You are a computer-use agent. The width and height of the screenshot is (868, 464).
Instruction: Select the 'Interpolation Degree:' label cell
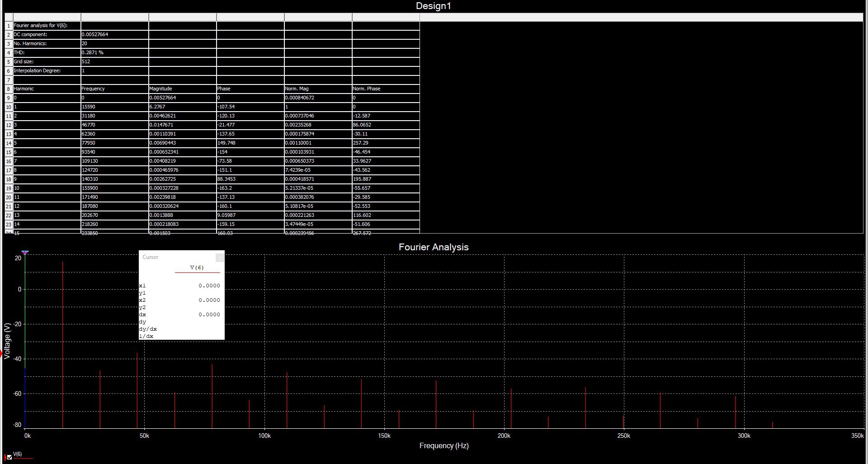47,70
